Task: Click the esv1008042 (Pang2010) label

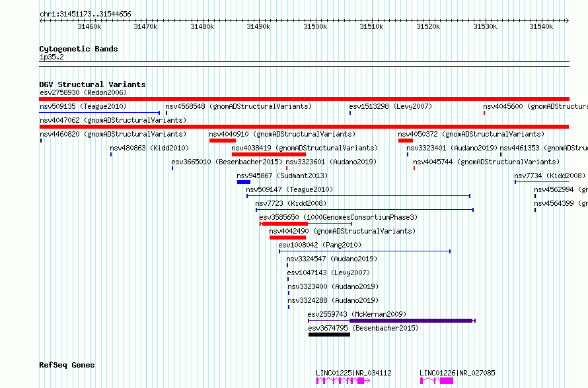Action: pyautogui.click(x=320, y=245)
